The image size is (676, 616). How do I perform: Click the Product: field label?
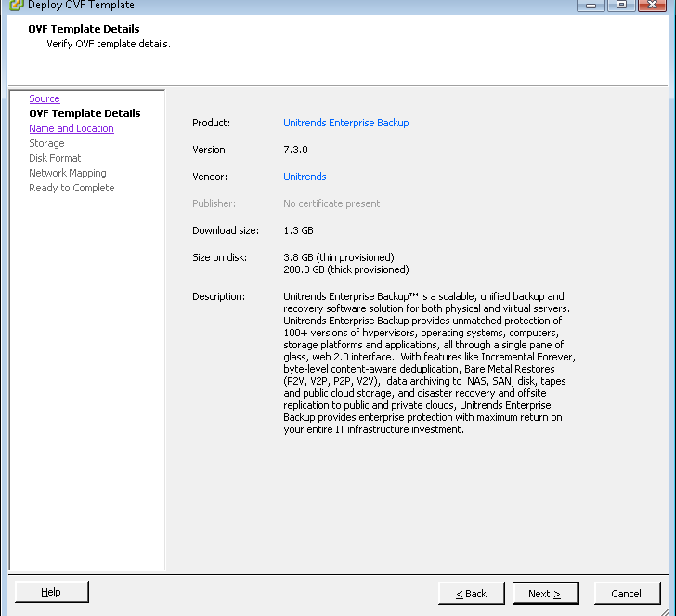pyautogui.click(x=212, y=123)
